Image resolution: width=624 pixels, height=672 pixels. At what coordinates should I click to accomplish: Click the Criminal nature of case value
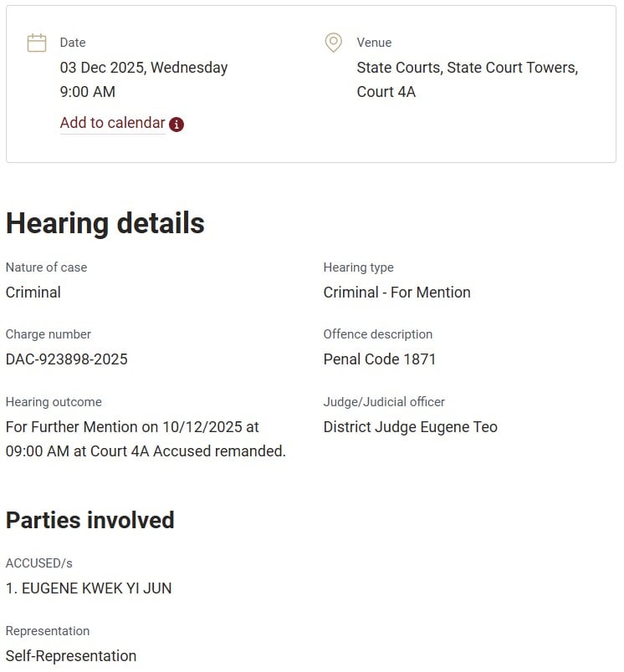pos(33,293)
